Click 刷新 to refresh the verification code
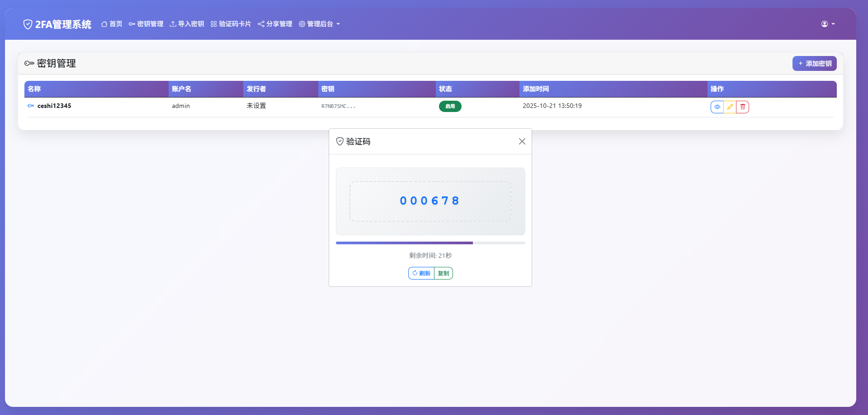 click(x=421, y=273)
